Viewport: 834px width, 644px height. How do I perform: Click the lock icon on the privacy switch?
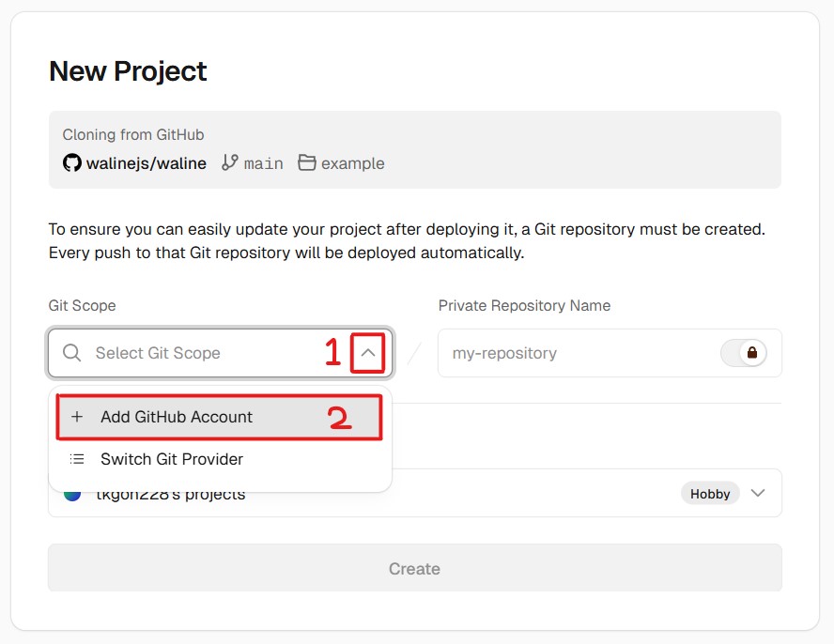751,353
